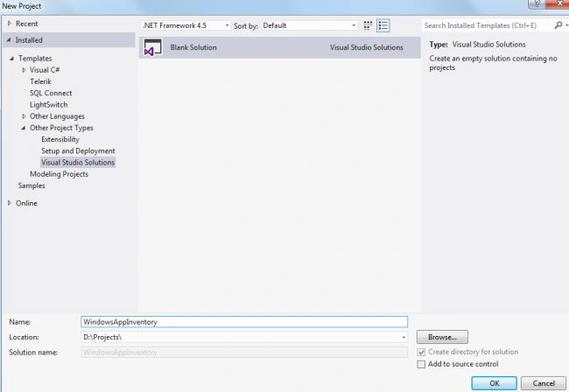The height and width of the screenshot is (392, 569).
Task: Select Samples category
Action: 32,185
